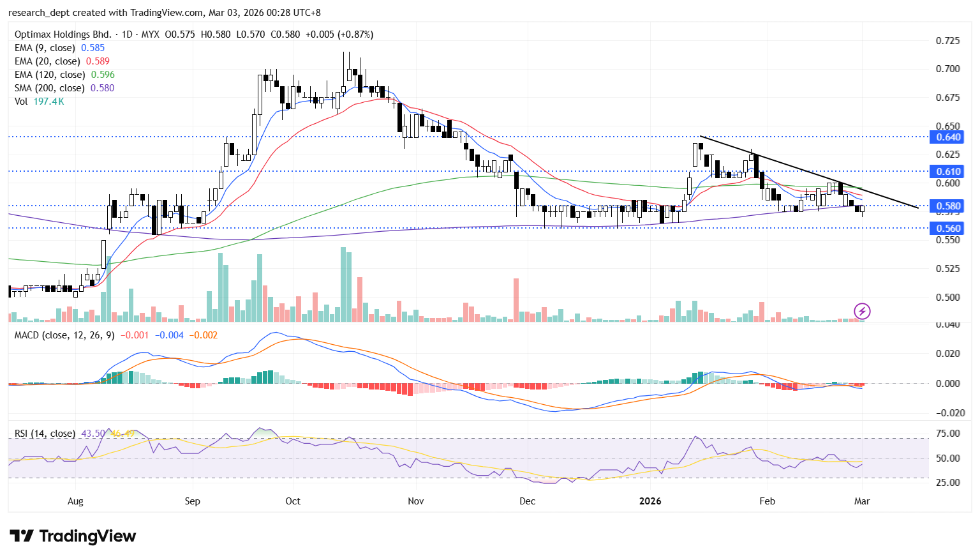This screenshot has width=980, height=560.
Task: Select the black descending trendline
Action: (x=809, y=172)
